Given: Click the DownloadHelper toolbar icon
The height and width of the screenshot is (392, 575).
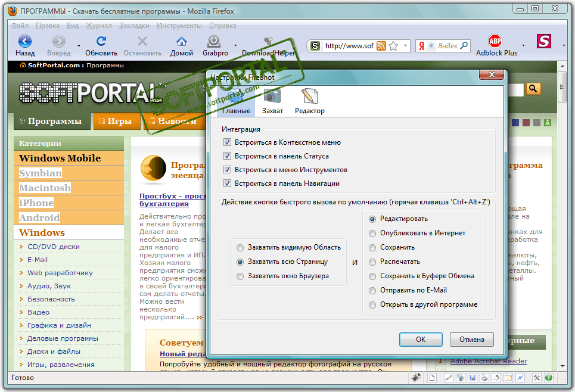Looking at the screenshot, I should coord(268,41).
